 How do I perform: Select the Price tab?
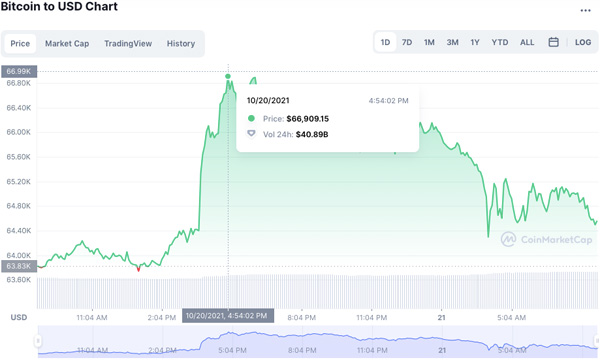[20, 44]
